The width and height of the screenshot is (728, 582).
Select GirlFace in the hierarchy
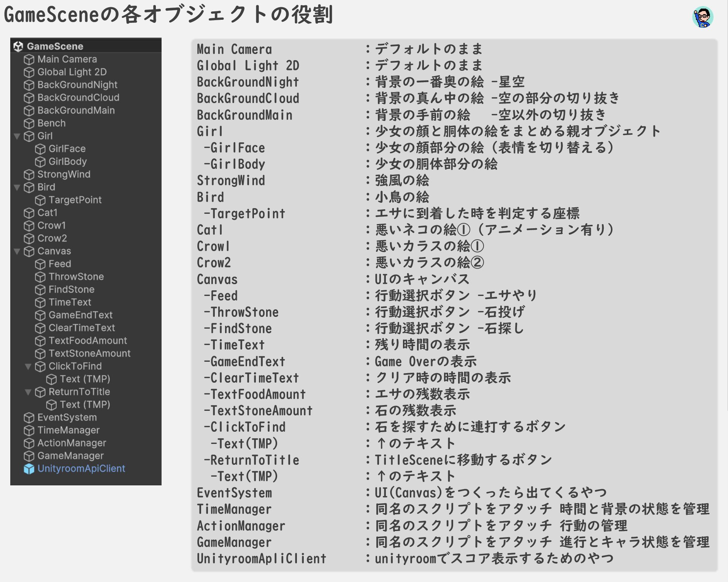point(67,149)
